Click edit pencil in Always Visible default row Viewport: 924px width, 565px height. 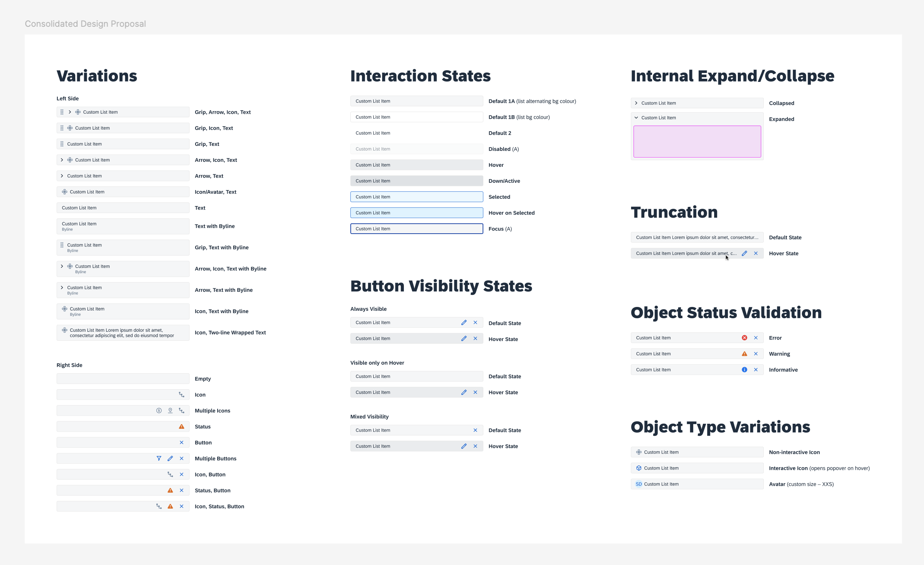(x=464, y=322)
